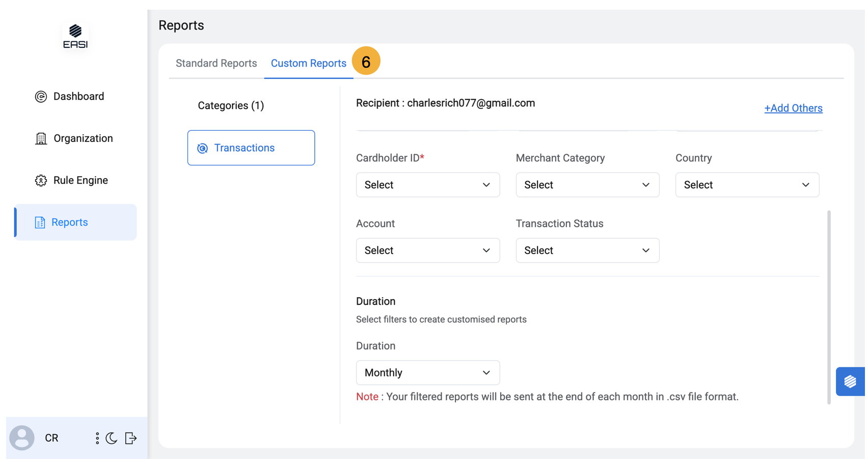
Task: Click the Rule Engine gear icon
Action: point(41,181)
